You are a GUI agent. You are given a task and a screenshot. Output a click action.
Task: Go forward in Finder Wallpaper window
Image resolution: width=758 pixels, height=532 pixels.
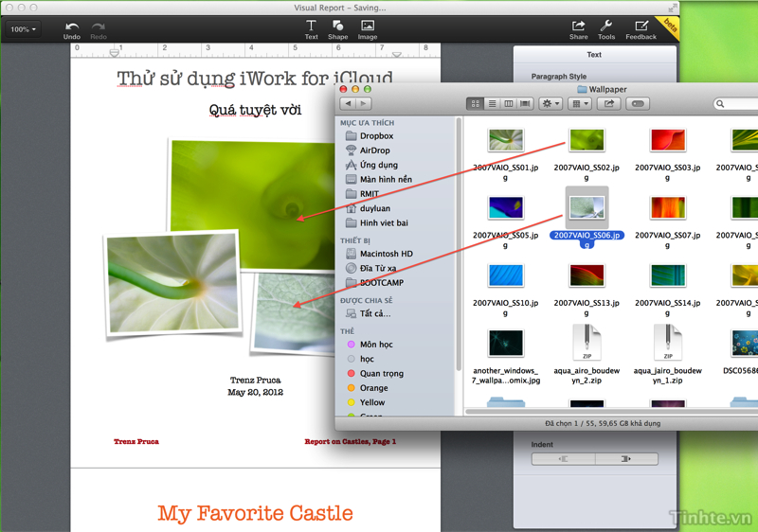click(x=364, y=103)
